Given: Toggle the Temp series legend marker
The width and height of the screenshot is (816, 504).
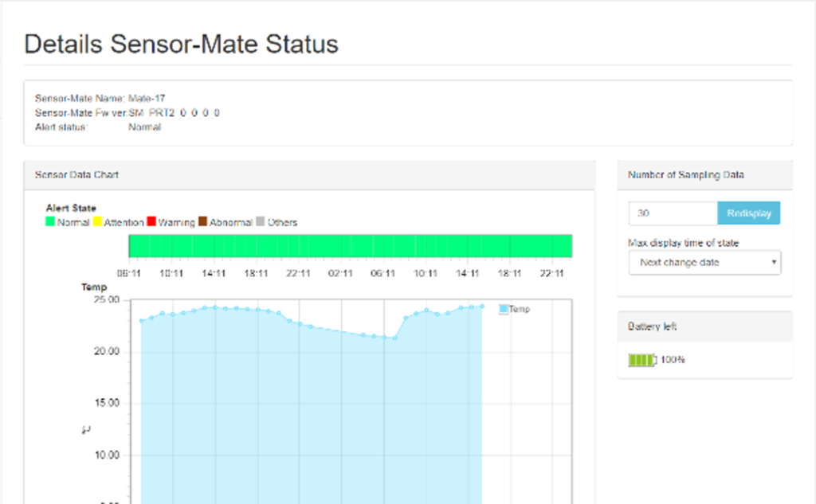Looking at the screenshot, I should pyautogui.click(x=503, y=309).
